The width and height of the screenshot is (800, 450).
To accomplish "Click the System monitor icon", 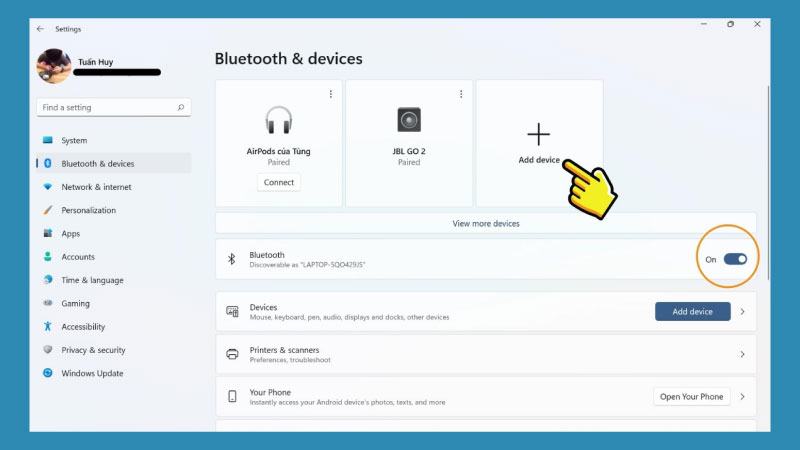I will pos(47,140).
